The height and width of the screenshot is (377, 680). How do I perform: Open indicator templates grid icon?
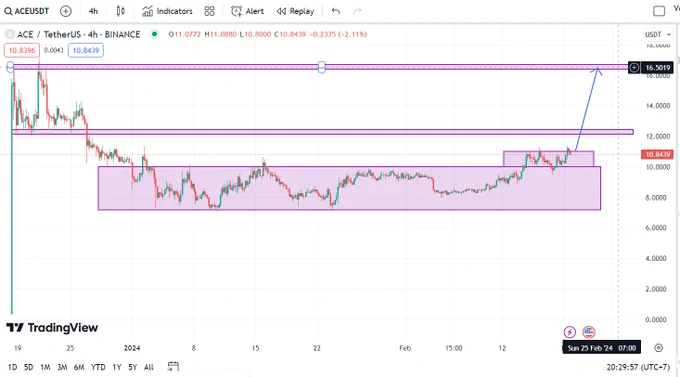point(209,11)
